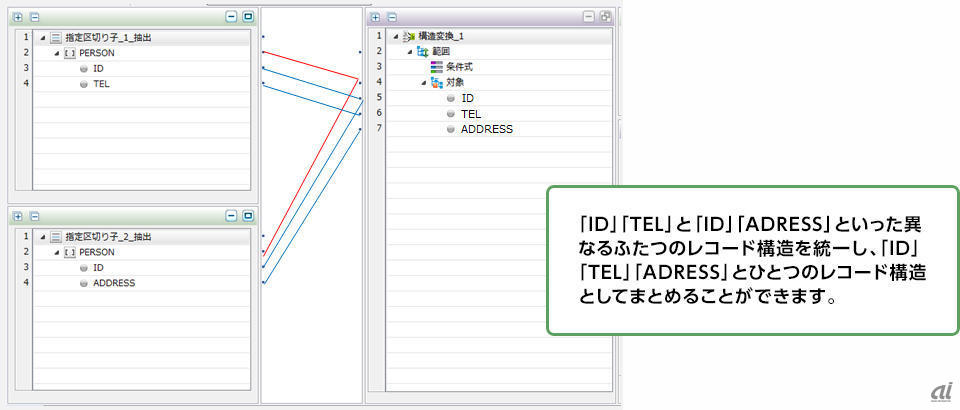
Task: Select TEL label under 指定区切り子_1_抽出
Action: pos(101,84)
